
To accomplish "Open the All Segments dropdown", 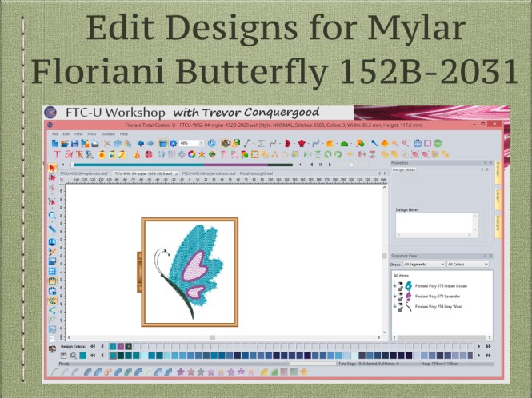I will (x=422, y=264).
